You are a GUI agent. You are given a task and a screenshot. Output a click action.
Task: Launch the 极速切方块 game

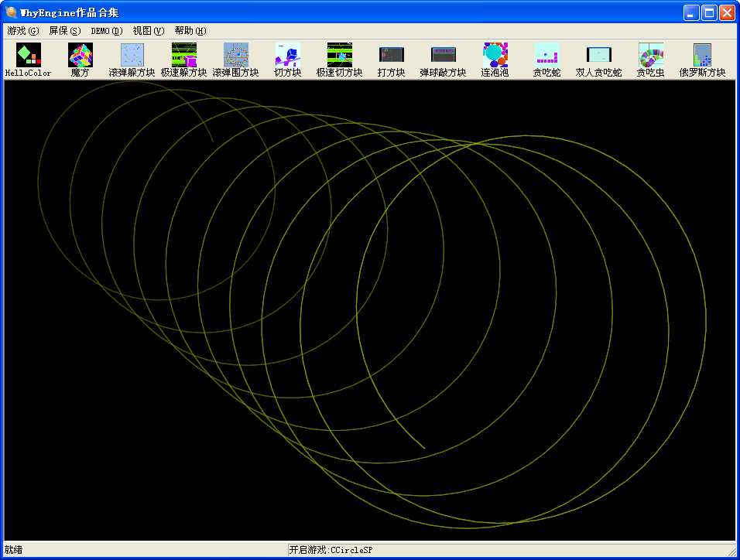339,60
